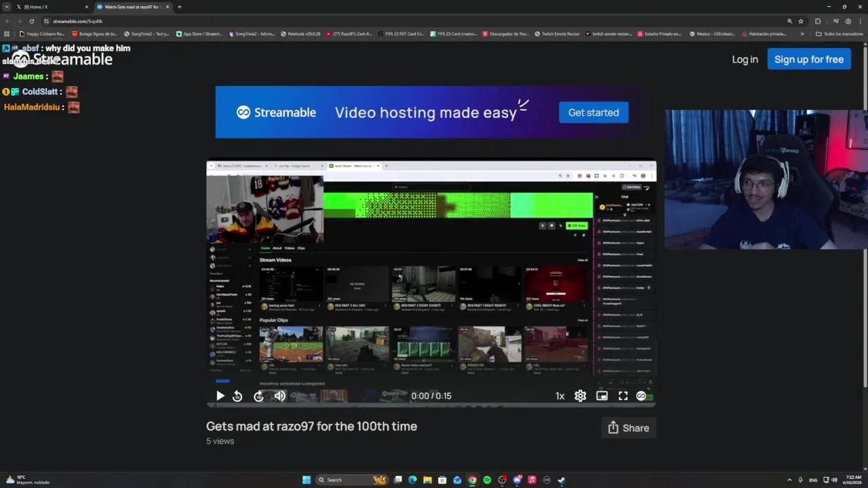Enable picture-in-picture mode
The image size is (868, 488).
click(x=601, y=396)
